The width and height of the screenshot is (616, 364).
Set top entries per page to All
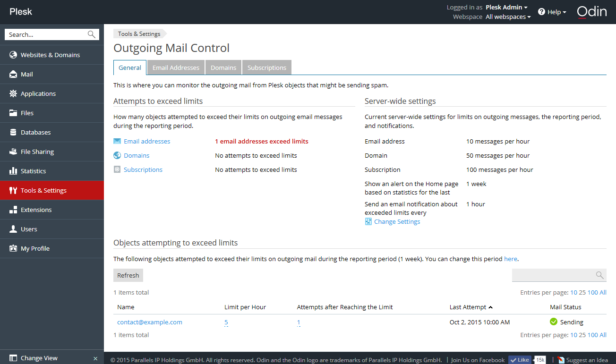pyautogui.click(x=603, y=292)
